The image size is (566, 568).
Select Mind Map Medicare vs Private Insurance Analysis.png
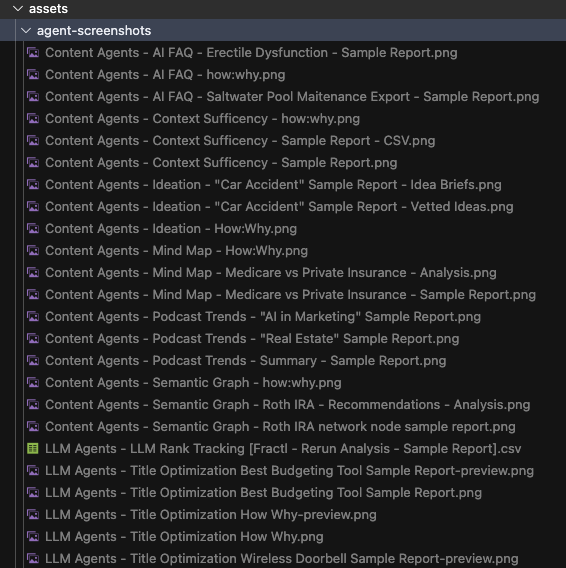271,273
